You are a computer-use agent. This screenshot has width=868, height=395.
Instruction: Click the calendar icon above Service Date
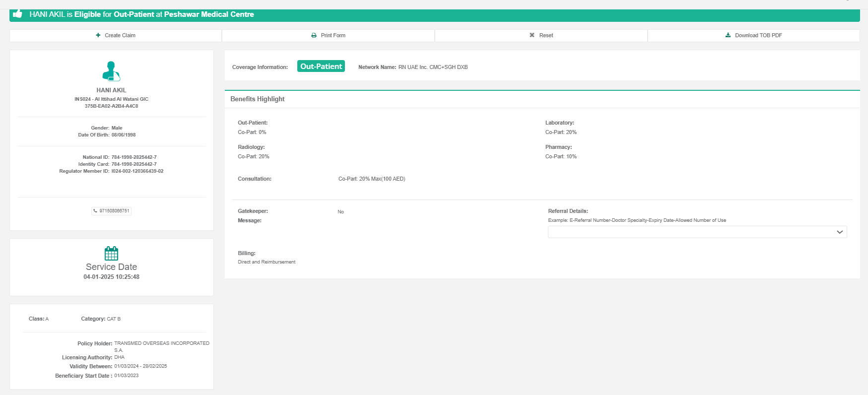coord(111,254)
